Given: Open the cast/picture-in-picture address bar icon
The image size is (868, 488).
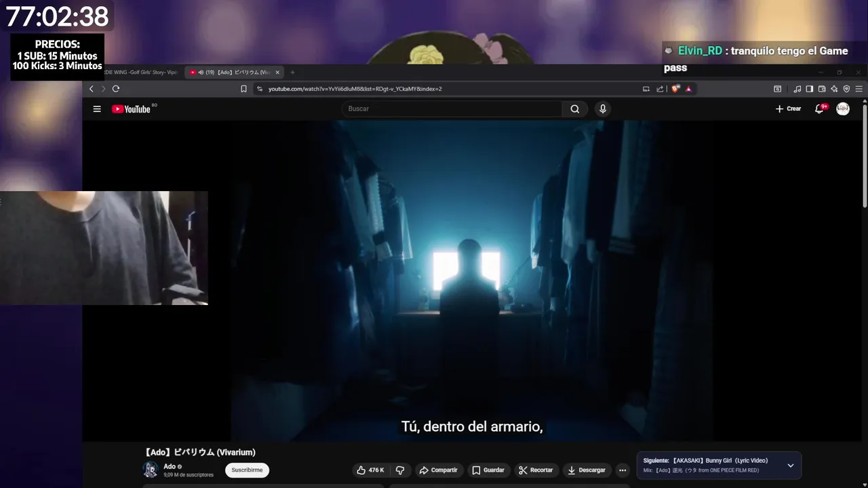Looking at the screenshot, I should [646, 89].
